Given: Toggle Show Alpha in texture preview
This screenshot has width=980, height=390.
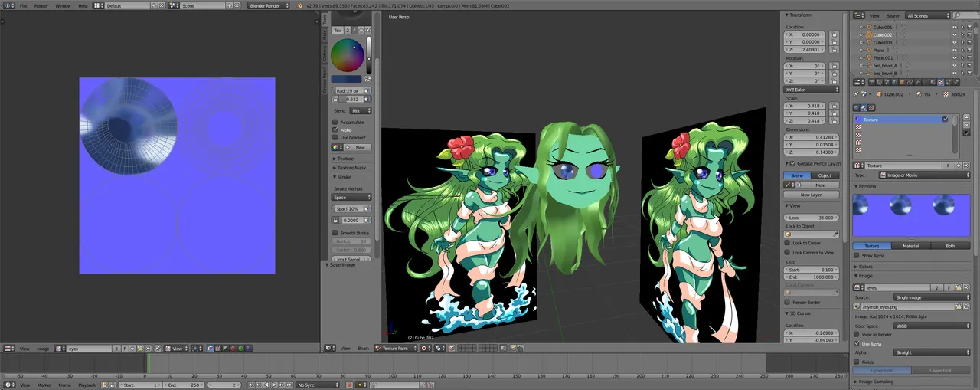Looking at the screenshot, I should point(858,256).
